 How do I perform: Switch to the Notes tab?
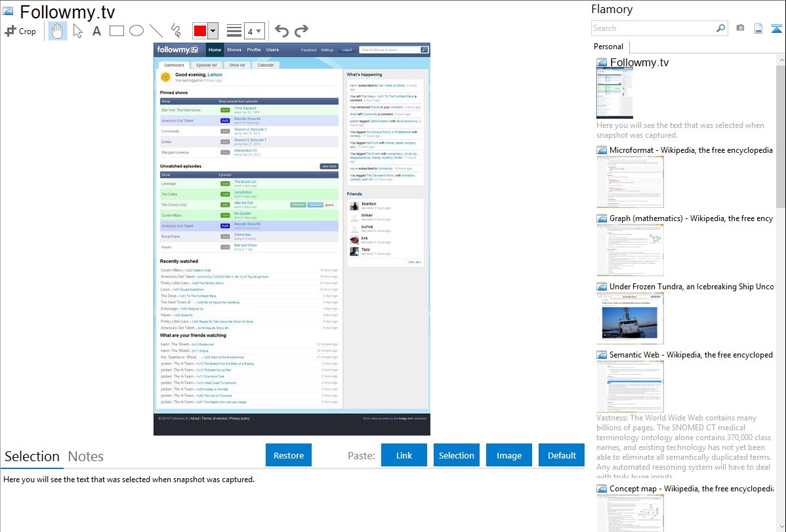click(x=86, y=457)
